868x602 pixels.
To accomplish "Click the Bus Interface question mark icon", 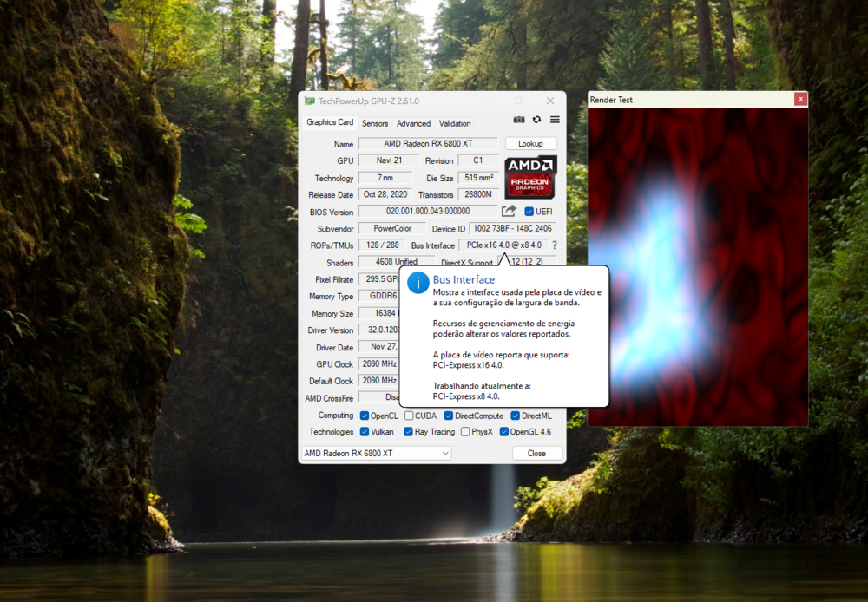I will pyautogui.click(x=554, y=245).
